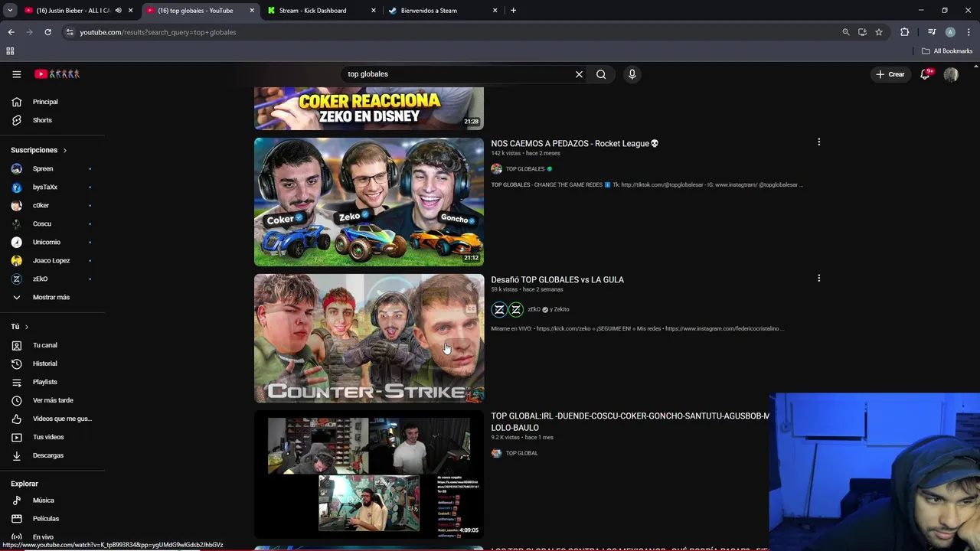
Task: Switch to Bienvenidos a Steam tab
Action: coord(429,11)
